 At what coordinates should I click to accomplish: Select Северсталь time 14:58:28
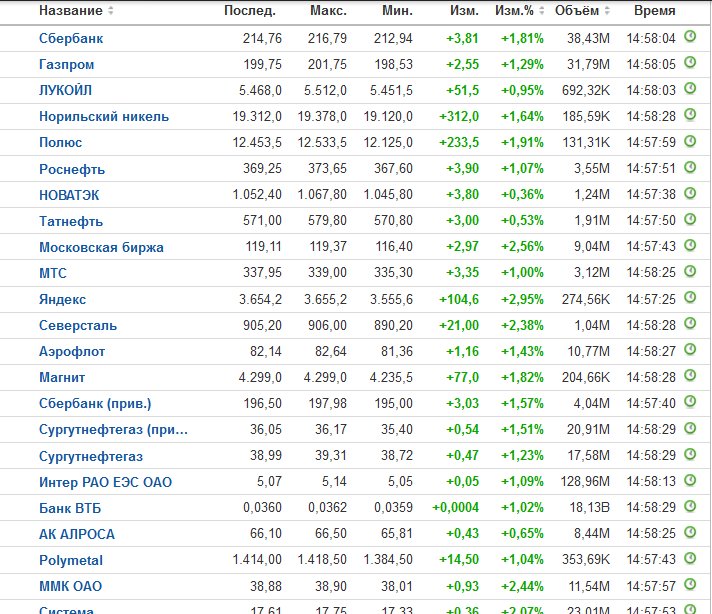[x=651, y=326]
